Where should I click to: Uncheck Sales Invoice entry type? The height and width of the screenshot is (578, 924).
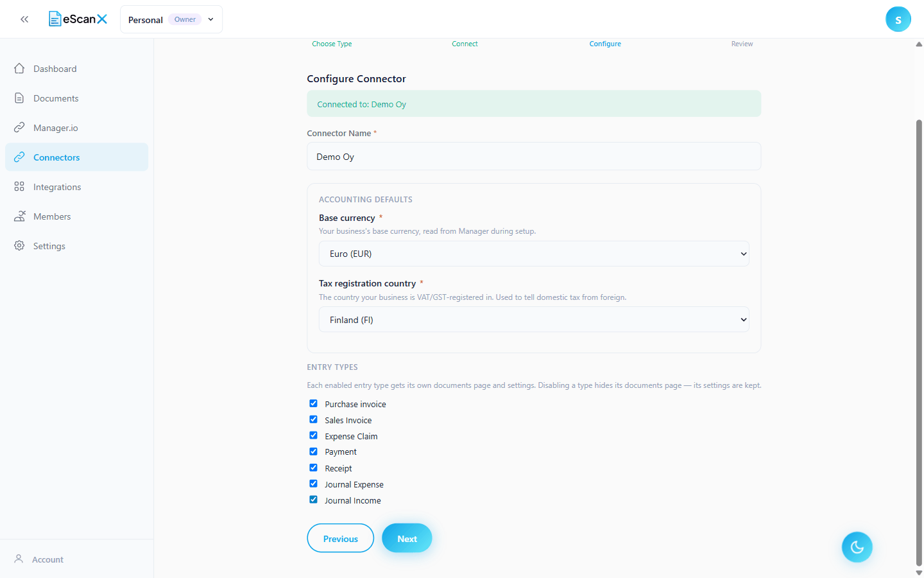313,419
